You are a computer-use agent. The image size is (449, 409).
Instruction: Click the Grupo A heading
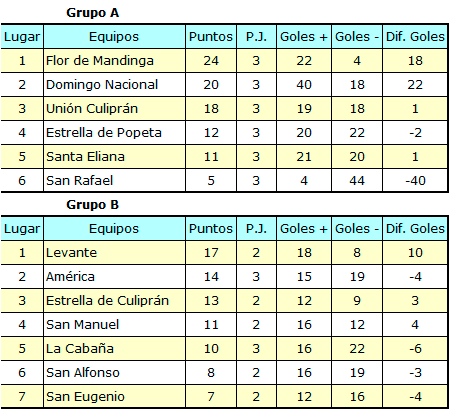pos(92,13)
